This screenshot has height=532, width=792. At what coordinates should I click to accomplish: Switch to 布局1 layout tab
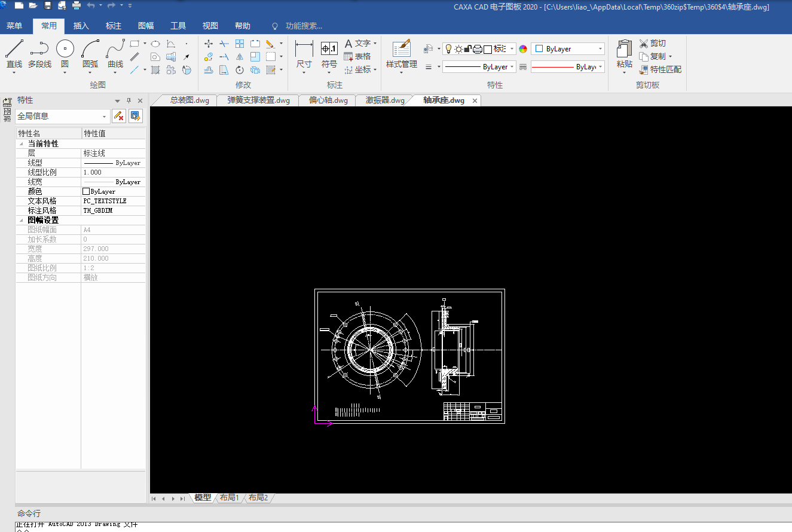[230, 497]
